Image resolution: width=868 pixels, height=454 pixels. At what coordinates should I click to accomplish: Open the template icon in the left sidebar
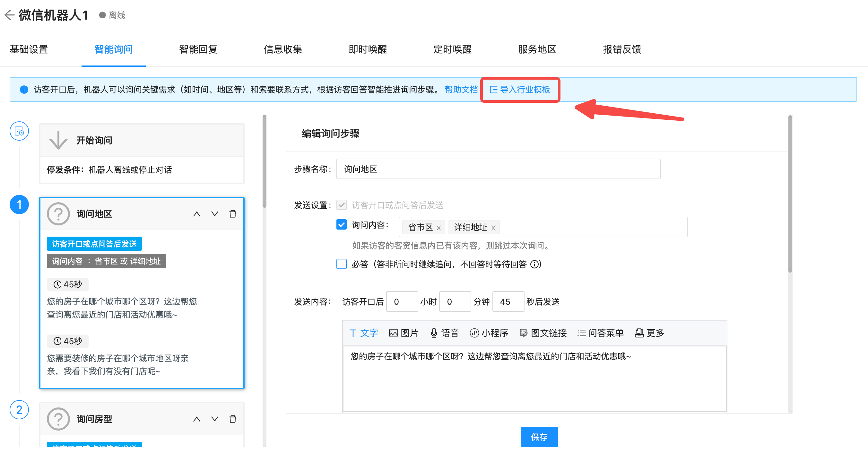click(x=19, y=131)
